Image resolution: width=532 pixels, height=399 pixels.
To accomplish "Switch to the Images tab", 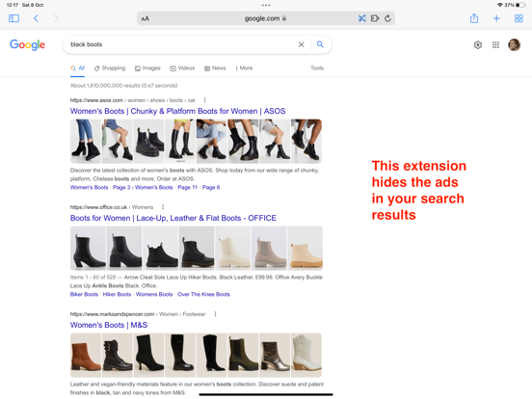I will tap(147, 68).
